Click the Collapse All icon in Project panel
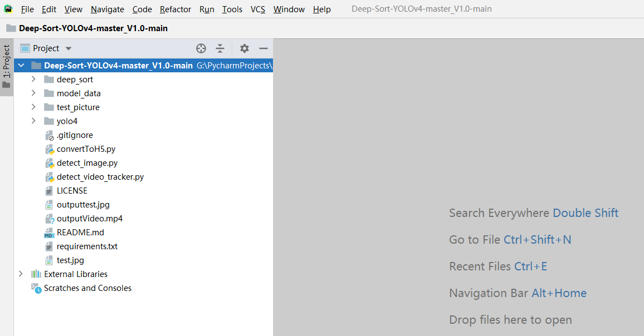This screenshot has width=644, height=336. tap(220, 48)
